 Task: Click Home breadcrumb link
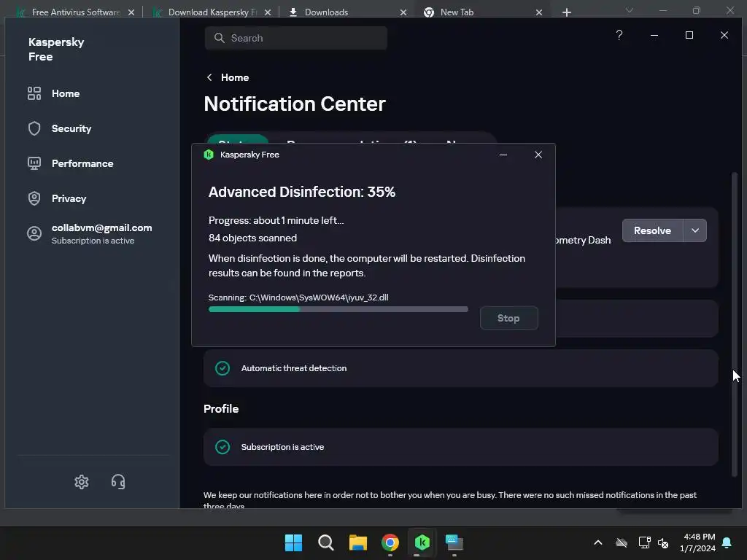pos(235,77)
